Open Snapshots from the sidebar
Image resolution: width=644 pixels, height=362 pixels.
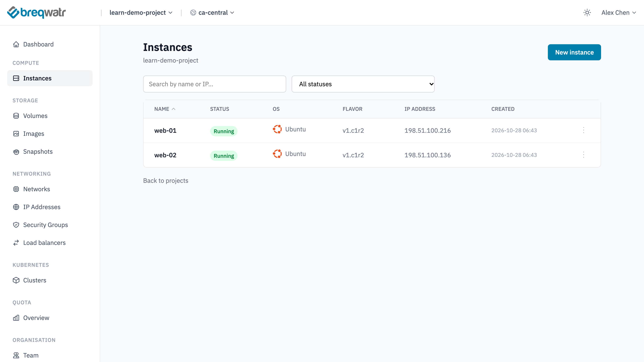[x=50, y=152]
